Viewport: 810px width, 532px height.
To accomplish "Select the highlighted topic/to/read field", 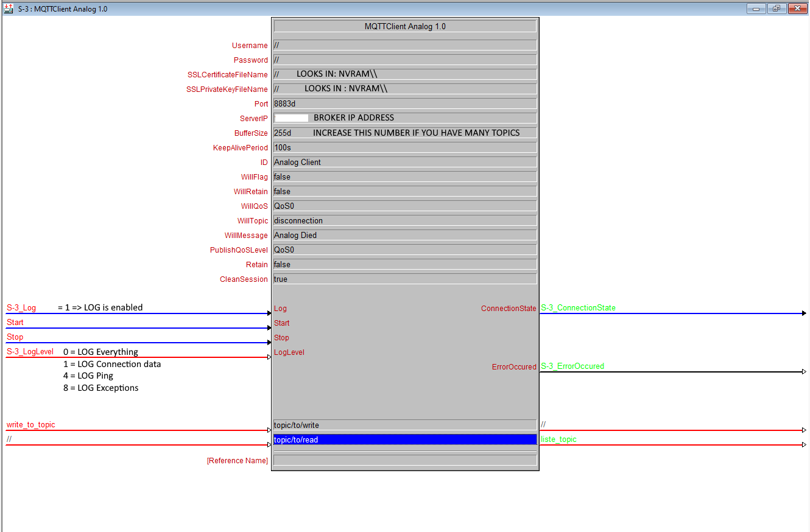I will pos(405,439).
